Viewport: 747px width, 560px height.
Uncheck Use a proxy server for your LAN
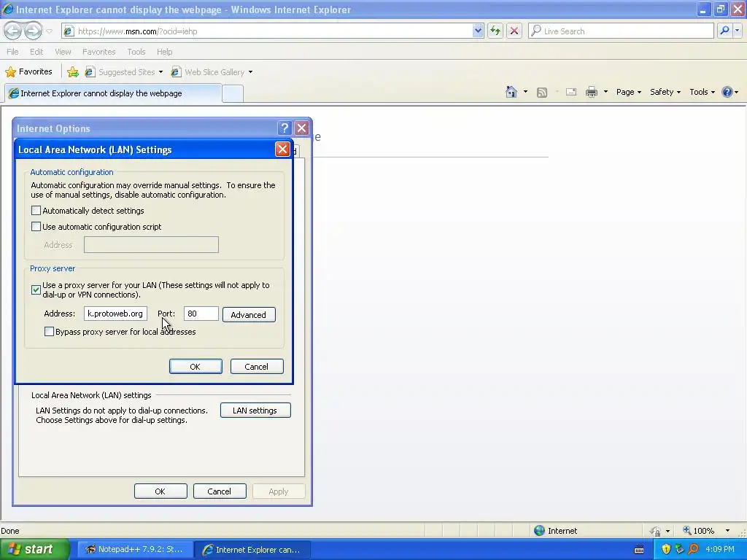tap(36, 289)
